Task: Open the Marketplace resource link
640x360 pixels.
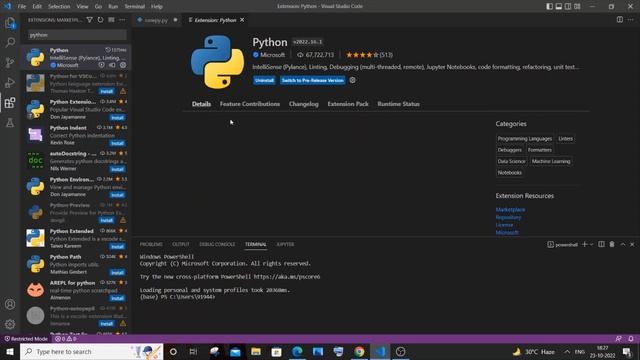Action: tap(510, 209)
